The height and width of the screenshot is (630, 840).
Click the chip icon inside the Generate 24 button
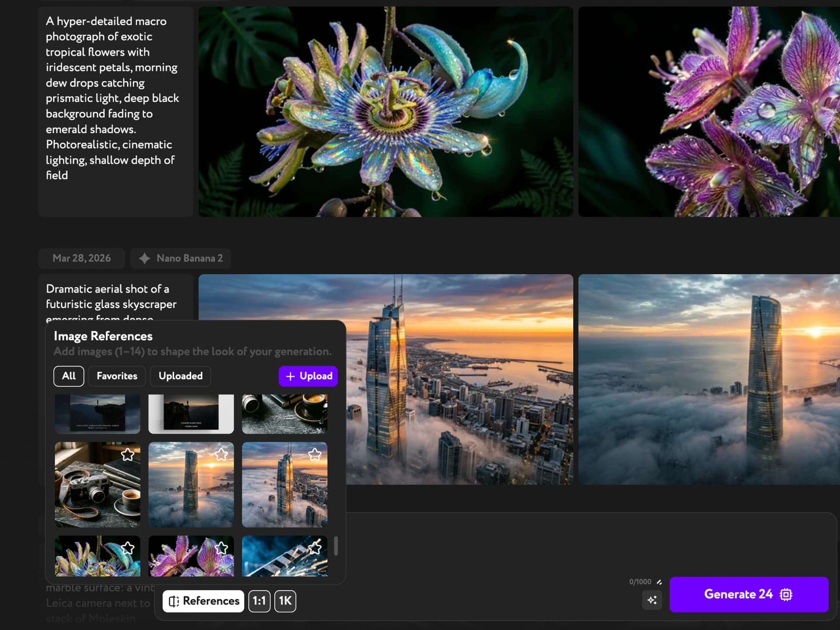[x=786, y=595]
